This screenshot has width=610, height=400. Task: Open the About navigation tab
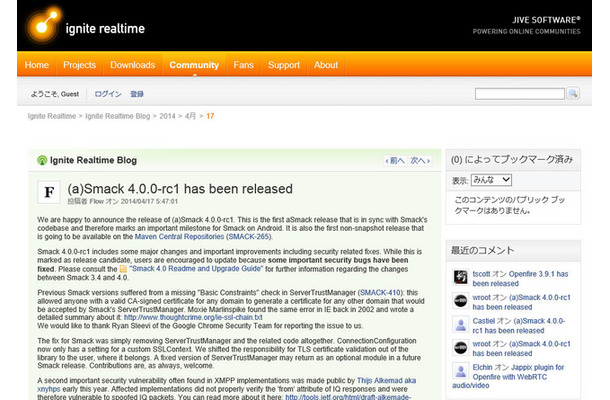tap(326, 65)
